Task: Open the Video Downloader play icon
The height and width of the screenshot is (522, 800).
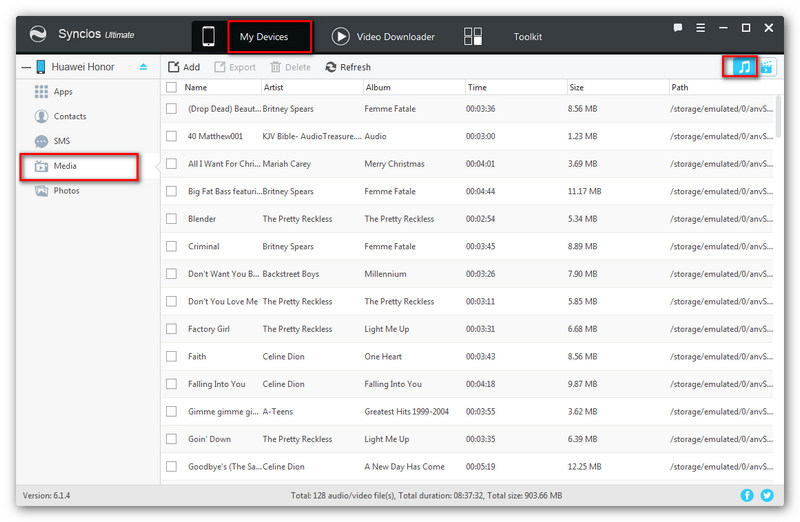Action: [x=340, y=37]
